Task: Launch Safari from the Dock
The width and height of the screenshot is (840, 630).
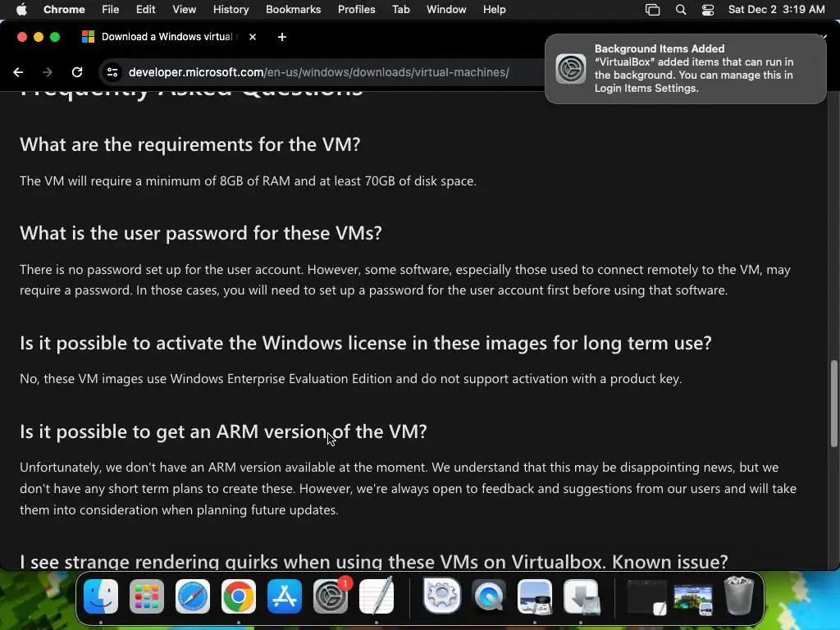Action: [192, 596]
